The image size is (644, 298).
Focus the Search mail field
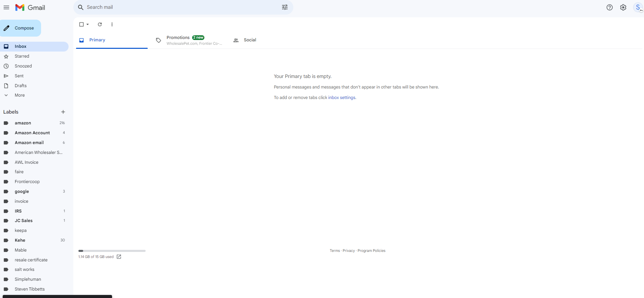(183, 7)
